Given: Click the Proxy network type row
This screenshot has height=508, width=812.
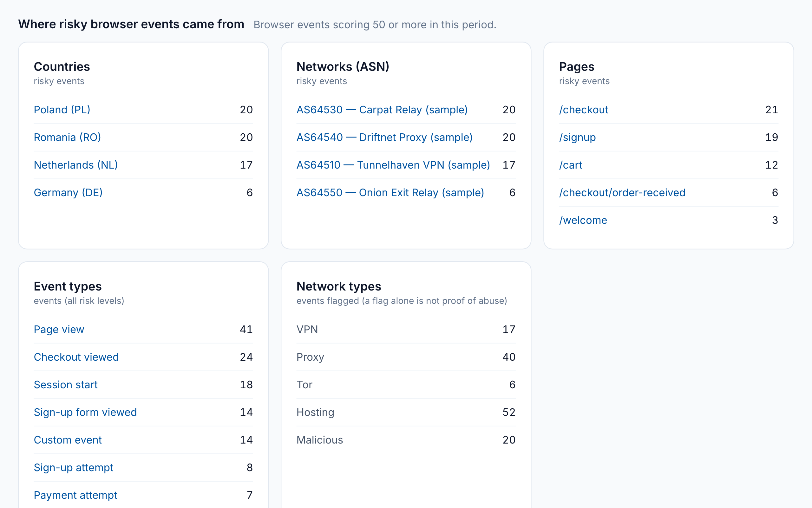Looking at the screenshot, I should [x=406, y=357].
